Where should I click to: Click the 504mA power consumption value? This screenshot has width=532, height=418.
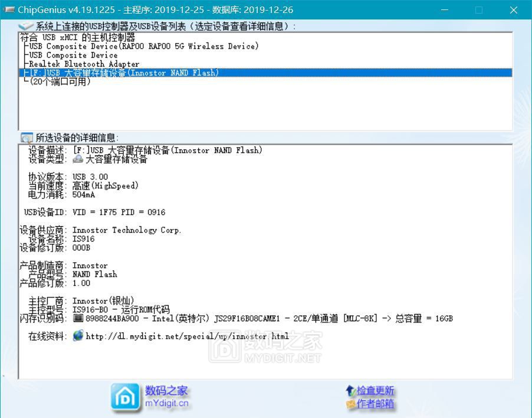tap(84, 195)
